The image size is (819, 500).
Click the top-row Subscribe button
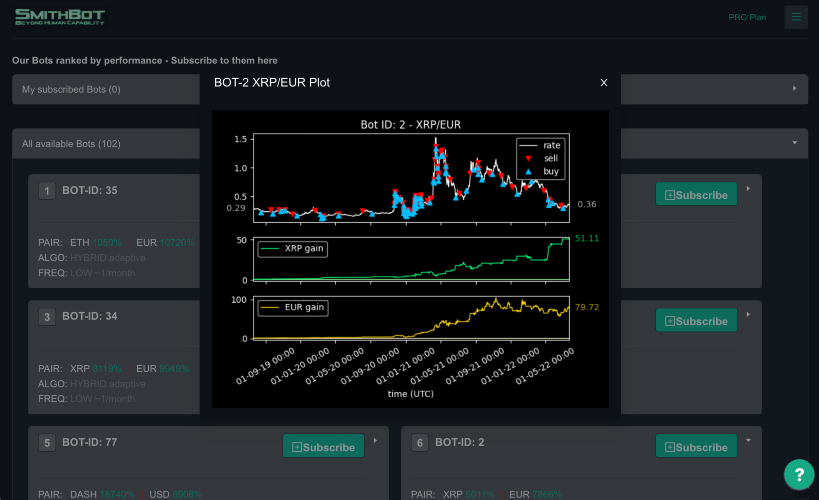click(x=696, y=194)
